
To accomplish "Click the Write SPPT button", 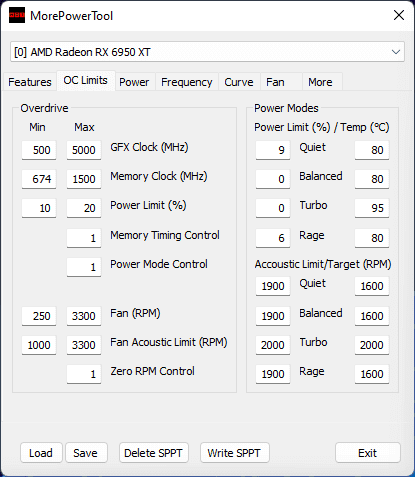I will pyautogui.click(x=234, y=453).
